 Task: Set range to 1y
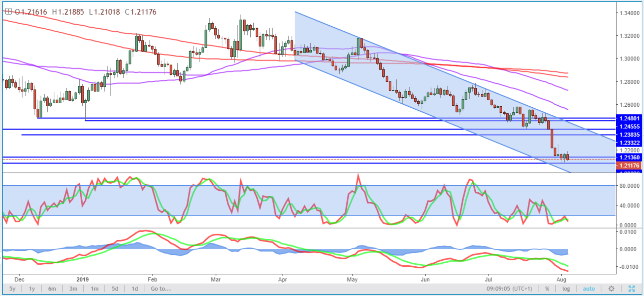[32, 289]
